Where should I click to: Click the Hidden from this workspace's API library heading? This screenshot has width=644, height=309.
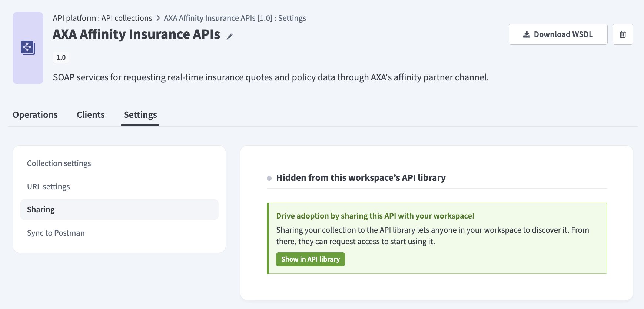point(361,178)
